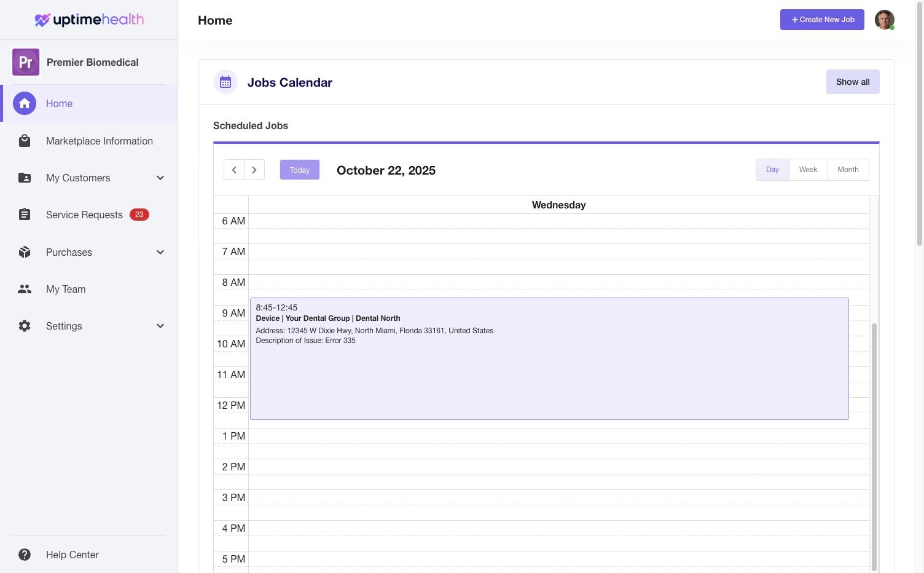Click the Service Requests clipboard icon
924x573 pixels.
tap(25, 215)
